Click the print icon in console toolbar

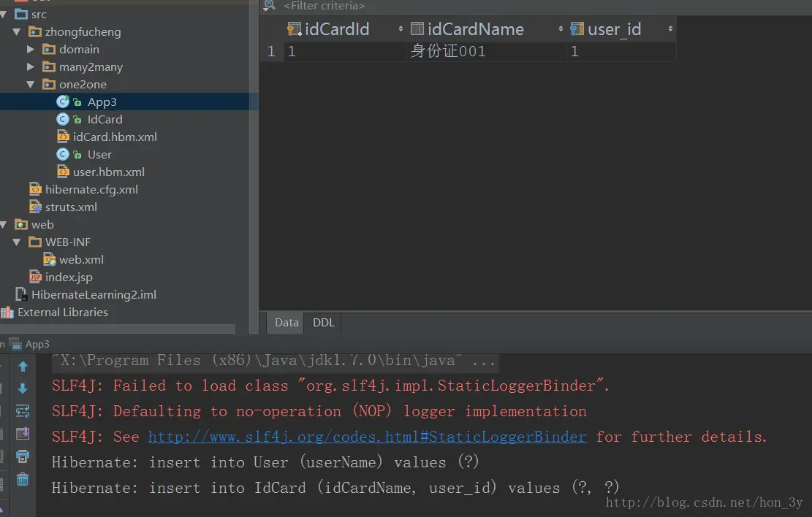(23, 456)
